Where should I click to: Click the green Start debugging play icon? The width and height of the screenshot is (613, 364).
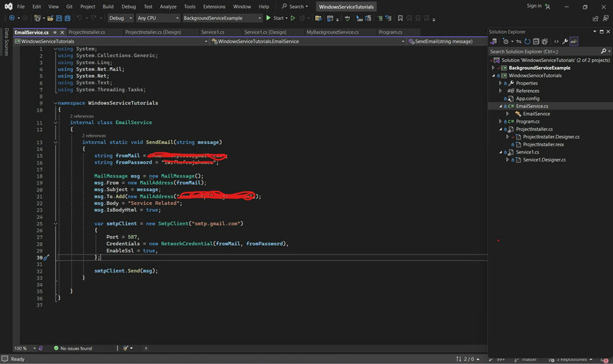[268, 17]
